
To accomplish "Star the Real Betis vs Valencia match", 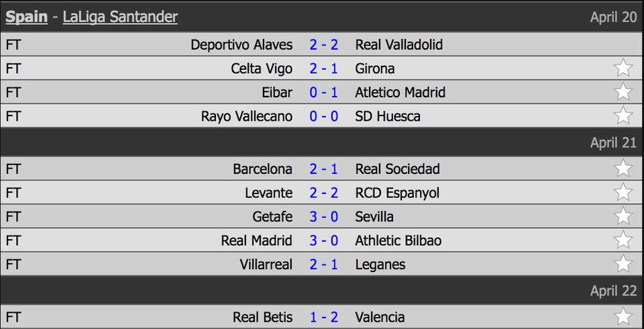I will 623,317.
